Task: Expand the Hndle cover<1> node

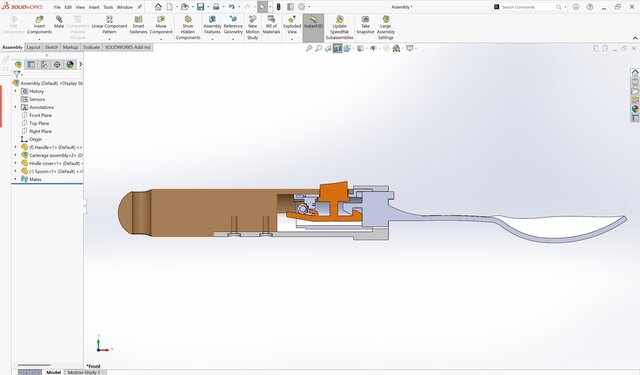Action: click(x=16, y=163)
